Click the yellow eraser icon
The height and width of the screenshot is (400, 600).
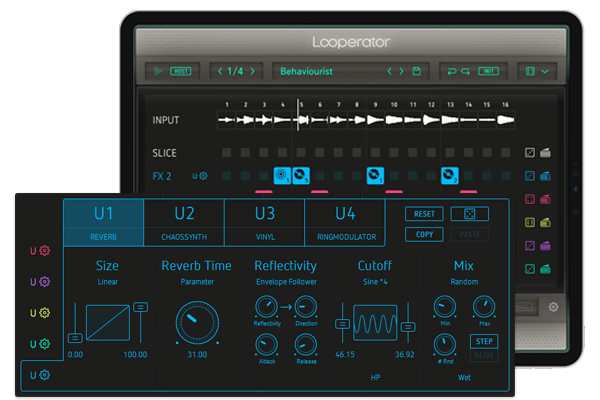(x=545, y=222)
